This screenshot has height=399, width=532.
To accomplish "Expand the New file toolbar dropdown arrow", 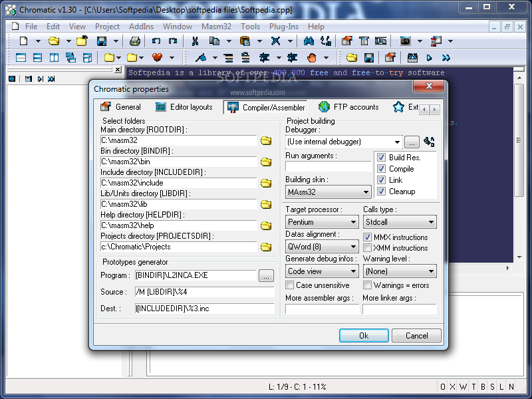I will click(38, 41).
